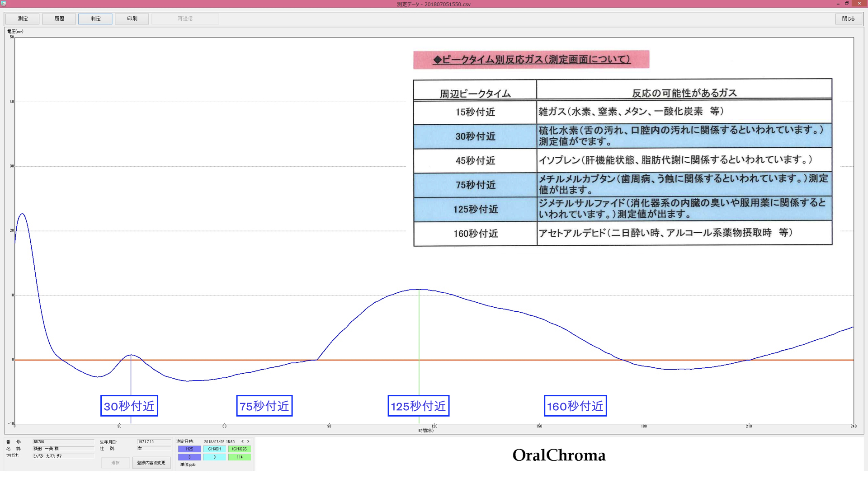Click the 性別 field showing 女
This screenshot has width=868, height=488.
tap(154, 448)
